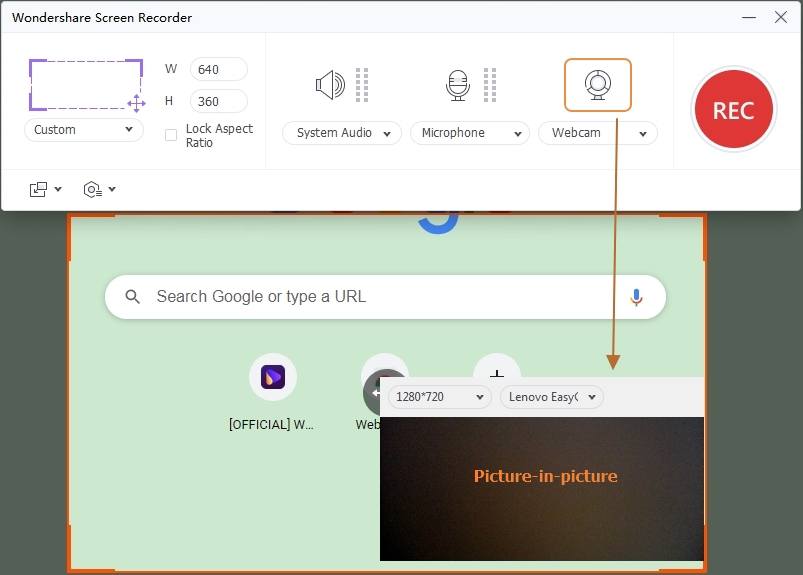Select the 1280*720 resolution dropdown
The width and height of the screenshot is (803, 575).
click(440, 397)
